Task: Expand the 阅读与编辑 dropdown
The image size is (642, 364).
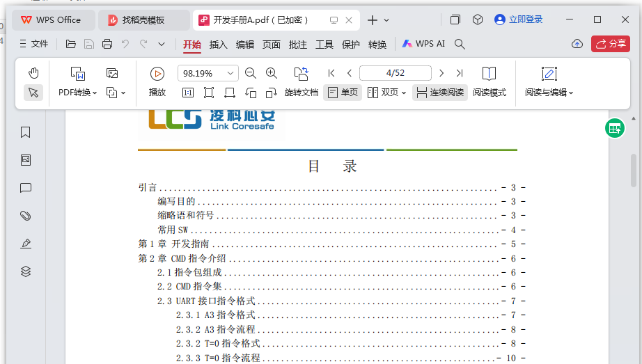Action: pos(549,93)
